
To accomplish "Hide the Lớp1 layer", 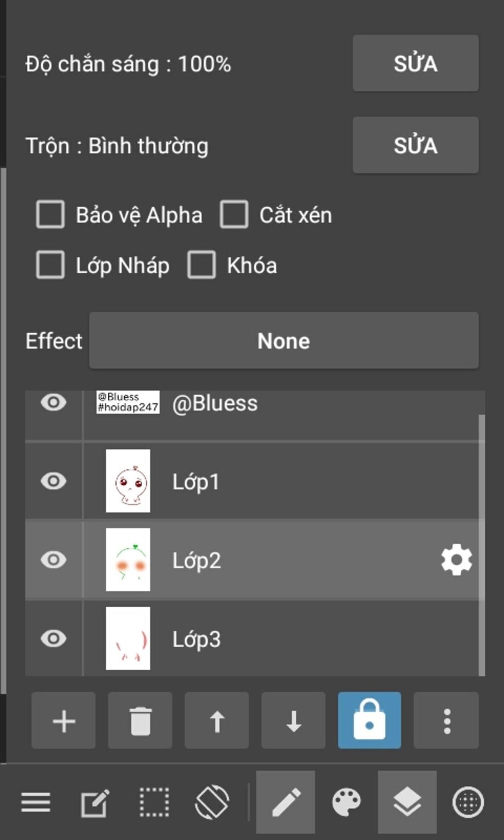I will click(x=54, y=481).
